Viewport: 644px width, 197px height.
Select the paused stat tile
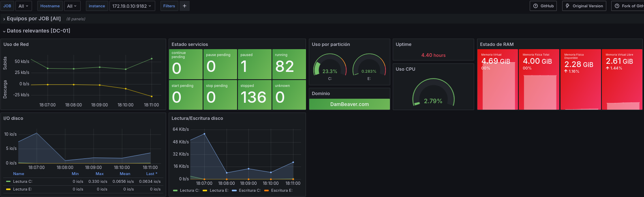click(x=255, y=64)
